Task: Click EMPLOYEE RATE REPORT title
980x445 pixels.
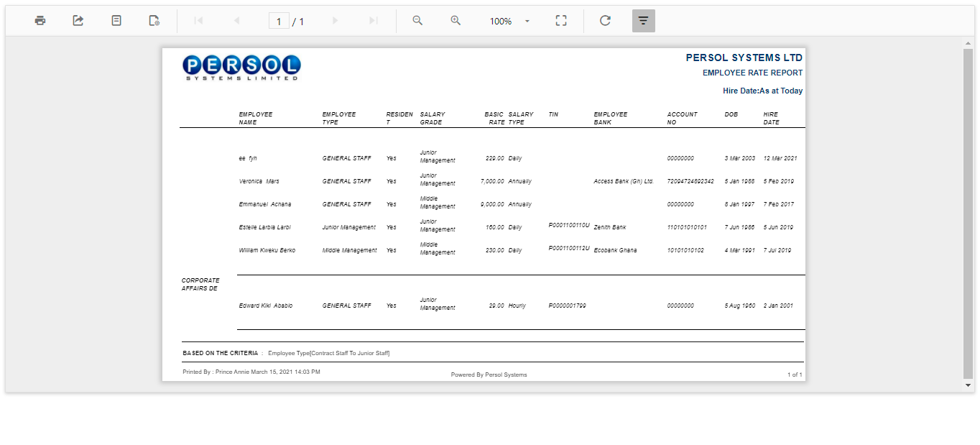Action: click(x=752, y=73)
